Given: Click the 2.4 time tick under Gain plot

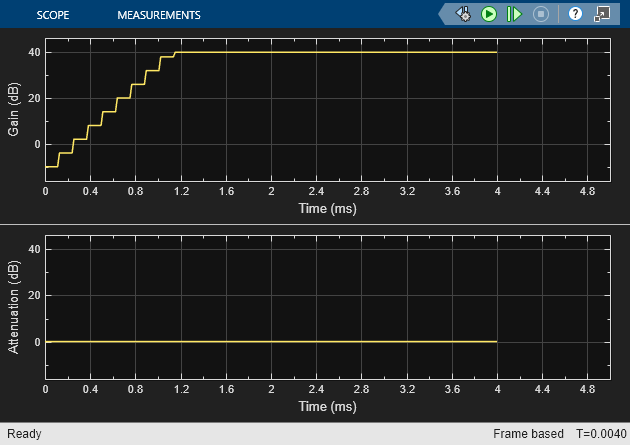Looking at the screenshot, I should (x=316, y=191).
